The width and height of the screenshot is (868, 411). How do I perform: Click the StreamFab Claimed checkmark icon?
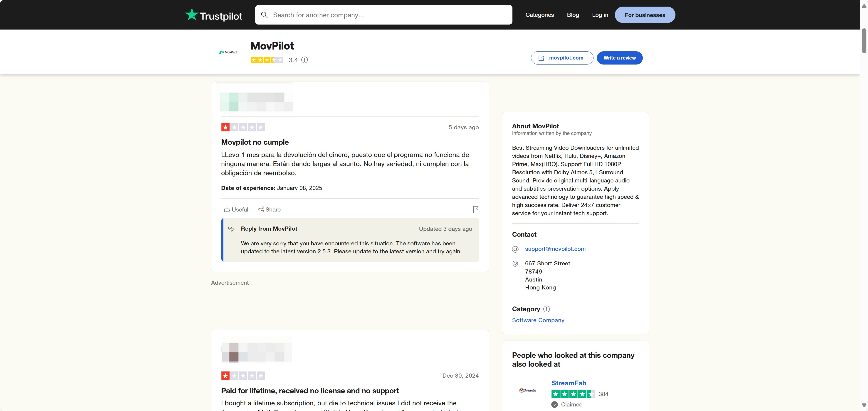point(554,405)
